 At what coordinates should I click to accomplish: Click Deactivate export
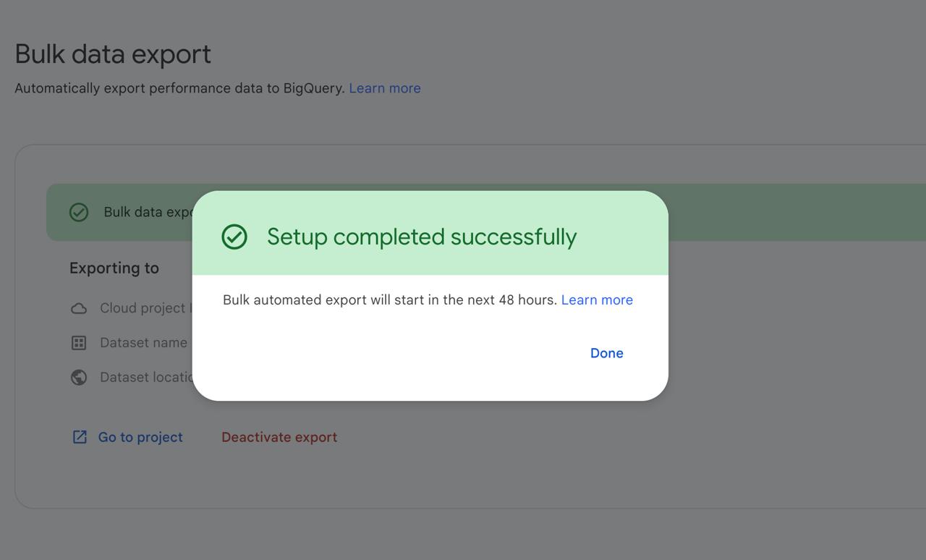click(279, 437)
